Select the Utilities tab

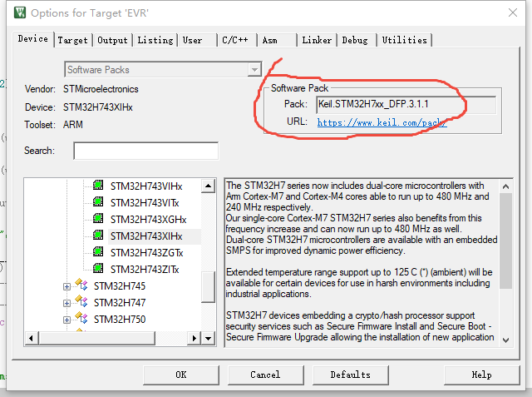point(405,40)
